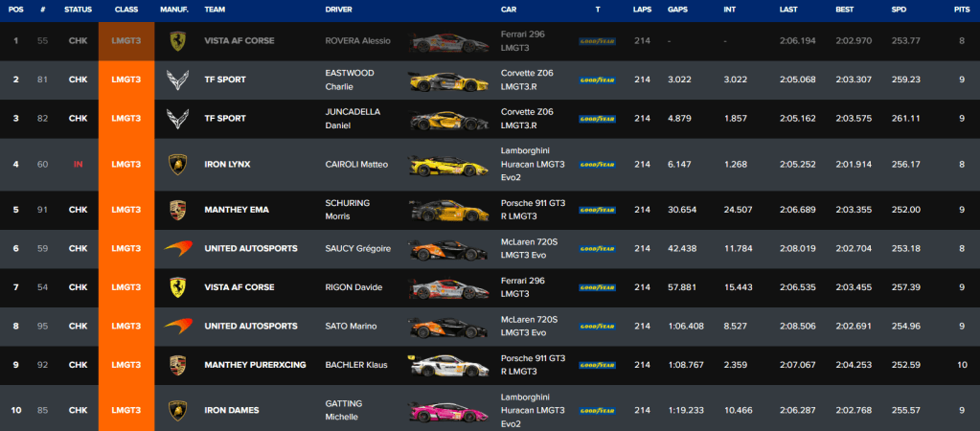This screenshot has width=980, height=431.
Task: Click driver name SCHURING Morris
Action: pos(348,210)
